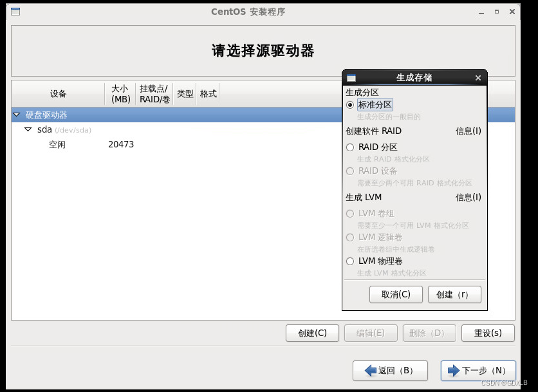Collapse the 硬盘驱动器 tree node
Screen dimensions: 538x392
(x=16, y=115)
